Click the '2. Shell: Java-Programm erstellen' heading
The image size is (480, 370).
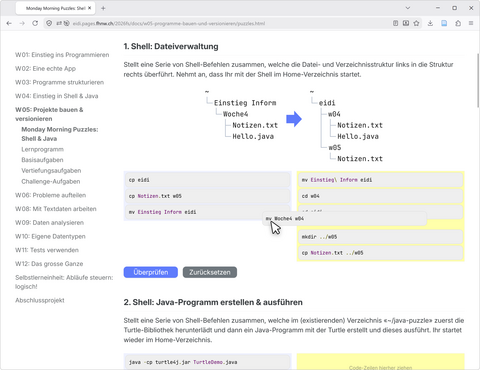(213, 302)
